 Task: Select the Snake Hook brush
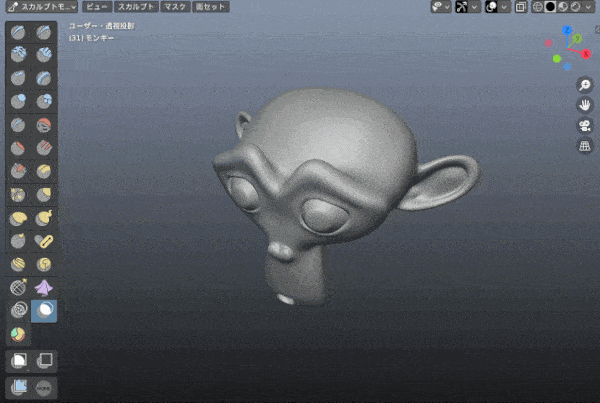pos(44,218)
